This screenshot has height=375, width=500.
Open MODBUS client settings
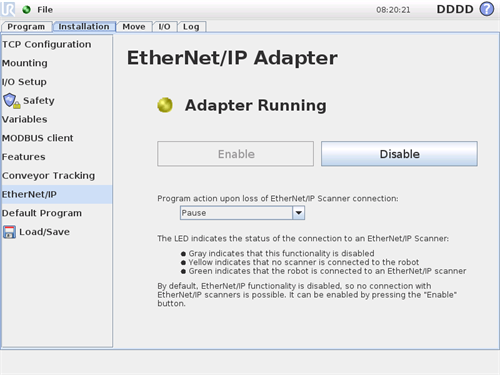(57, 138)
